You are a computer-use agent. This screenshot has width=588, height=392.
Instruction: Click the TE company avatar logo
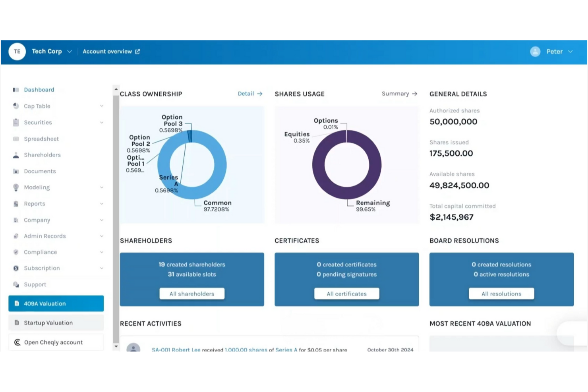(x=17, y=52)
